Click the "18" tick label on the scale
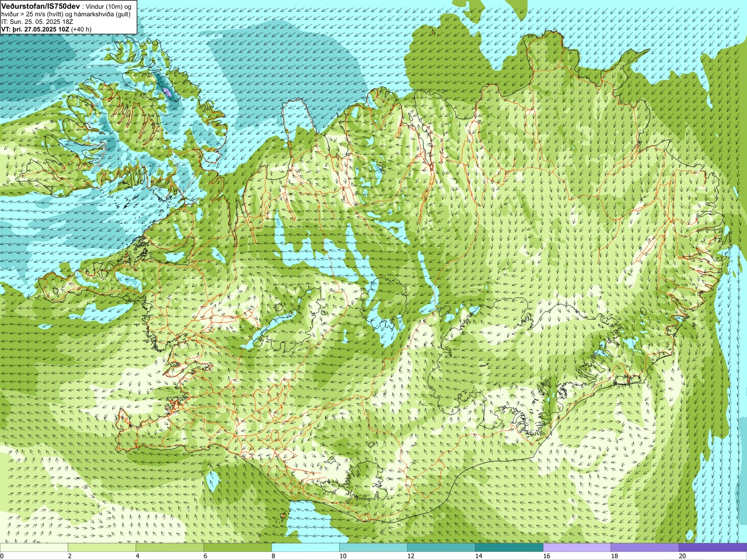 tap(615, 556)
